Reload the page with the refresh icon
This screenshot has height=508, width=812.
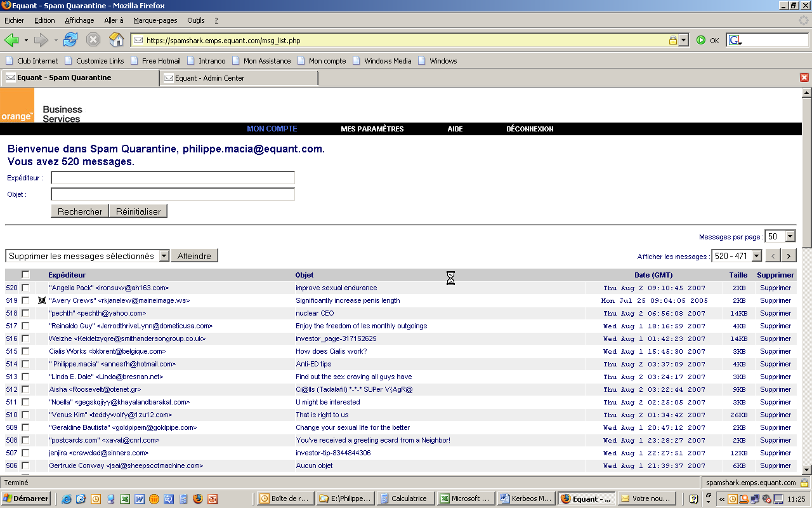coord(70,40)
